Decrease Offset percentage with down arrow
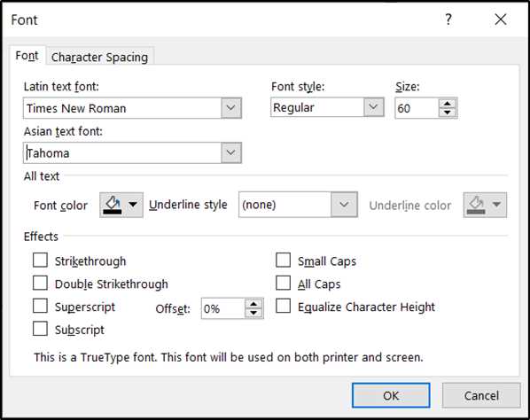 click(x=253, y=313)
